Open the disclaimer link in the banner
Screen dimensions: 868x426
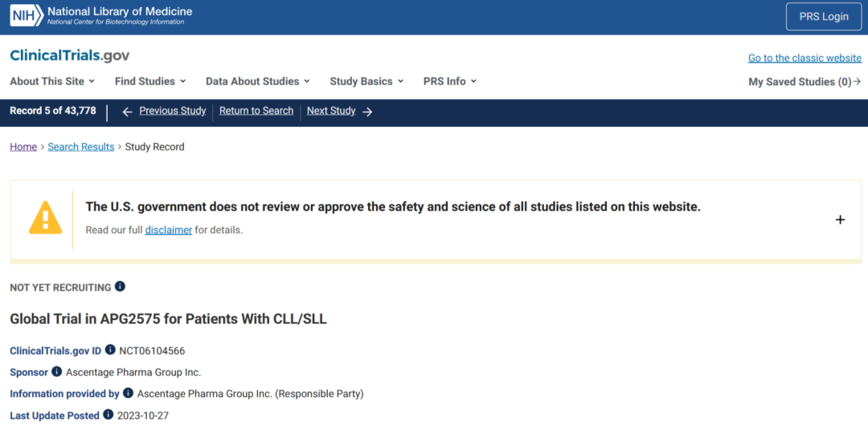coord(169,230)
